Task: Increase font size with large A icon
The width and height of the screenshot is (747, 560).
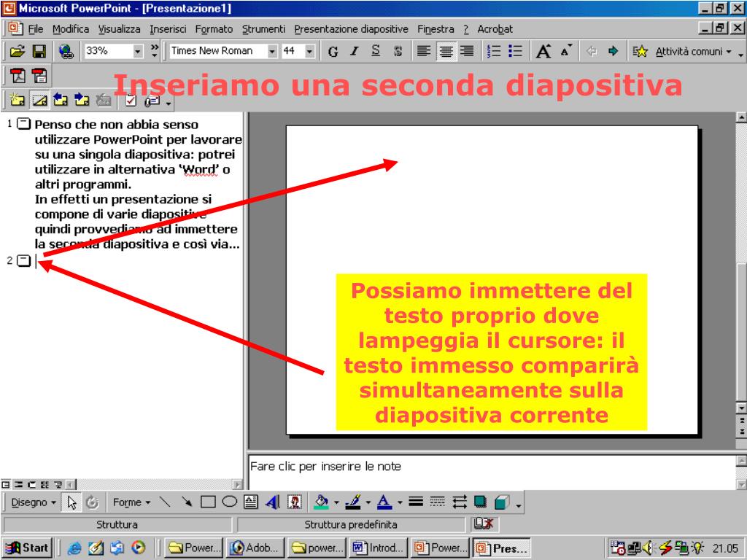Action: pyautogui.click(x=543, y=51)
